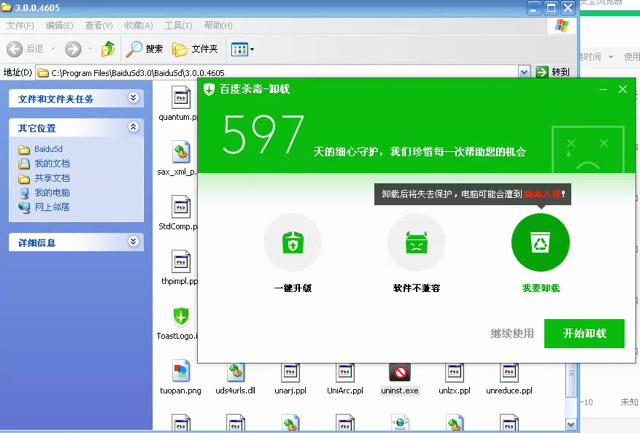Open the 工具(T) menu

(178, 26)
